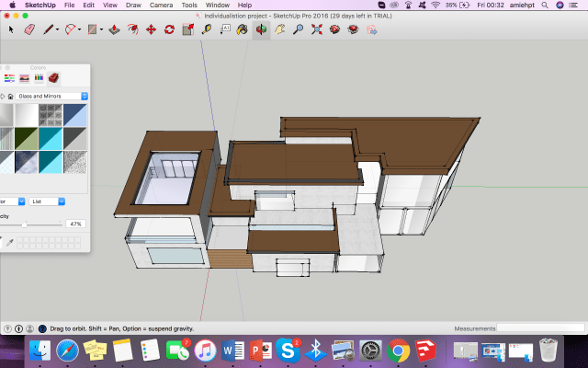
Task: Click the sign-in person status icon
Action: pyautogui.click(x=30, y=329)
